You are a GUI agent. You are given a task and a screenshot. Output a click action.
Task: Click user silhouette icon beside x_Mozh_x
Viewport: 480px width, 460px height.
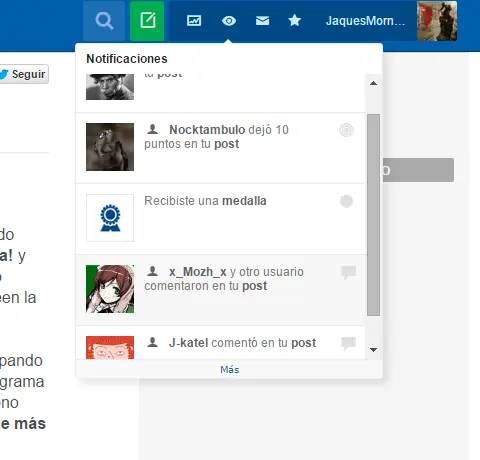[x=153, y=271]
